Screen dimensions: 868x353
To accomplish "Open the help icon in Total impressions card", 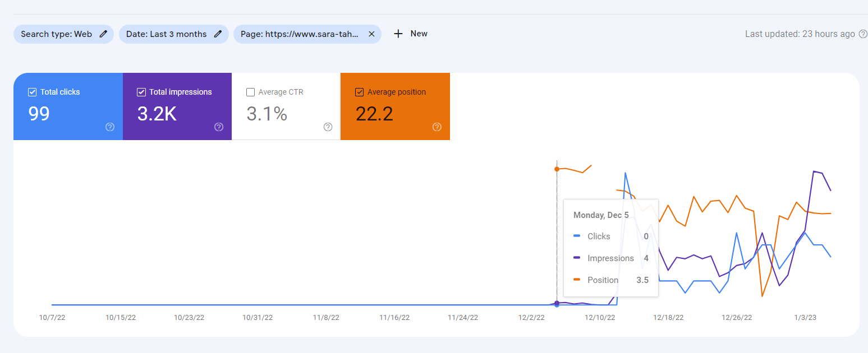I will click(x=219, y=127).
